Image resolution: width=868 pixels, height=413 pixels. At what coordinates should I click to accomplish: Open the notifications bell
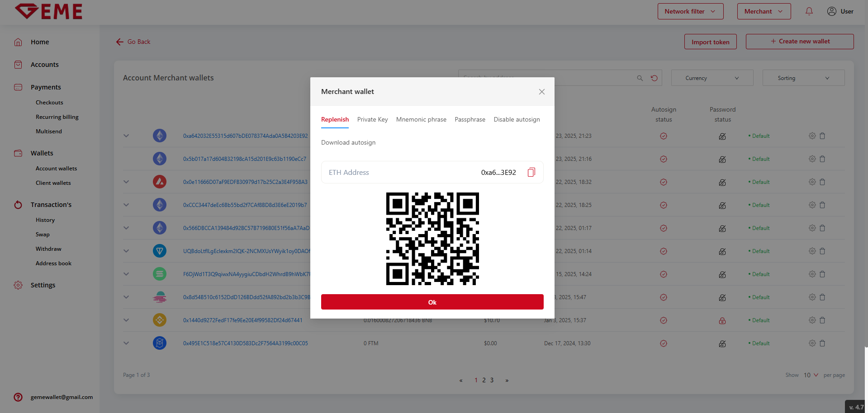809,11
